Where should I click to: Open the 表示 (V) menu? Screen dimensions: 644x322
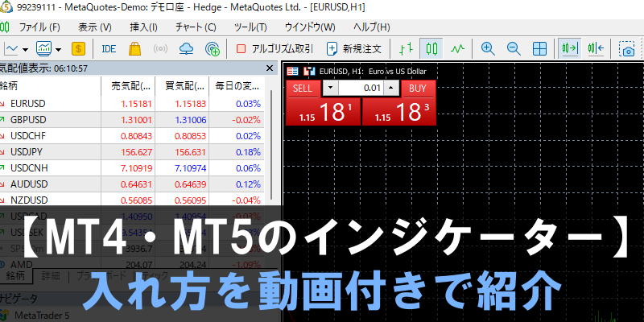(x=95, y=27)
